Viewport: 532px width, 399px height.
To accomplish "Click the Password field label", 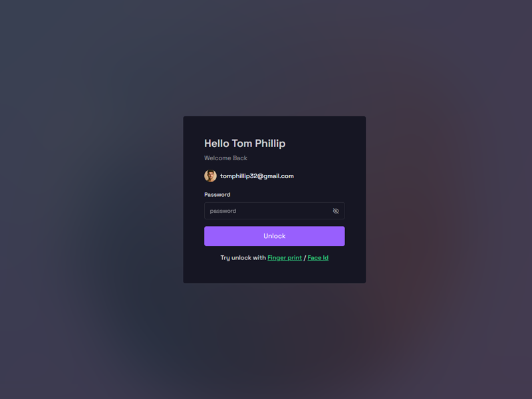I will (x=217, y=194).
